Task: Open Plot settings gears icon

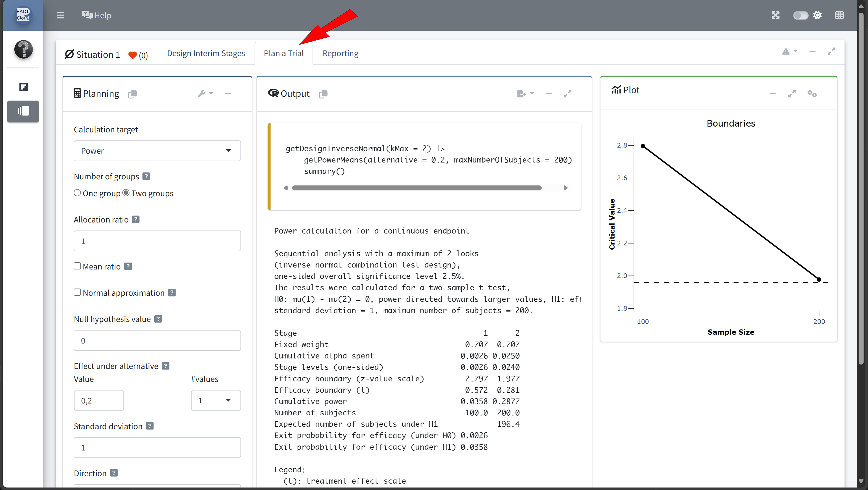Action: [812, 94]
